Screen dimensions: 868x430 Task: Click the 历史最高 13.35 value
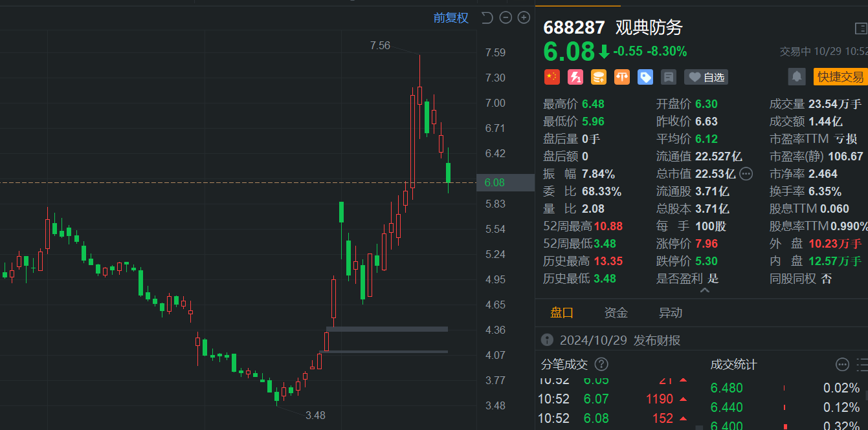(x=608, y=261)
